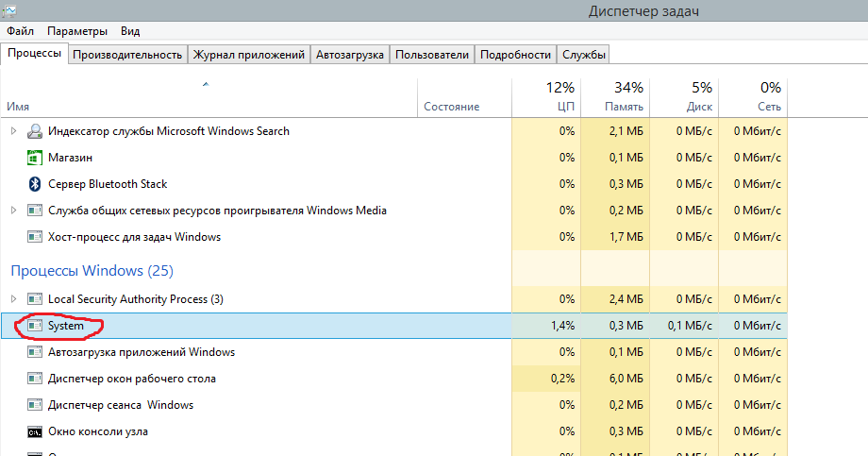Select Сервер Bluetooth Stack process
868x456 pixels.
tap(108, 184)
